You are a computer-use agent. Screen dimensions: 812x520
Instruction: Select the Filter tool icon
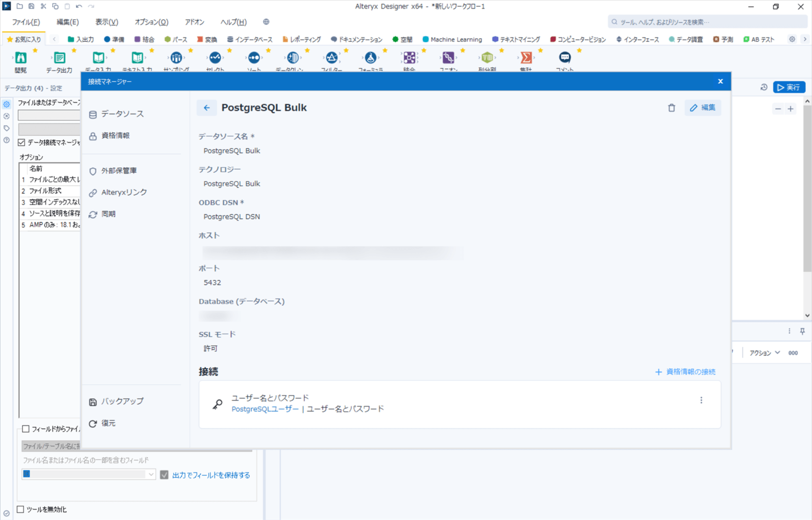pyautogui.click(x=332, y=58)
